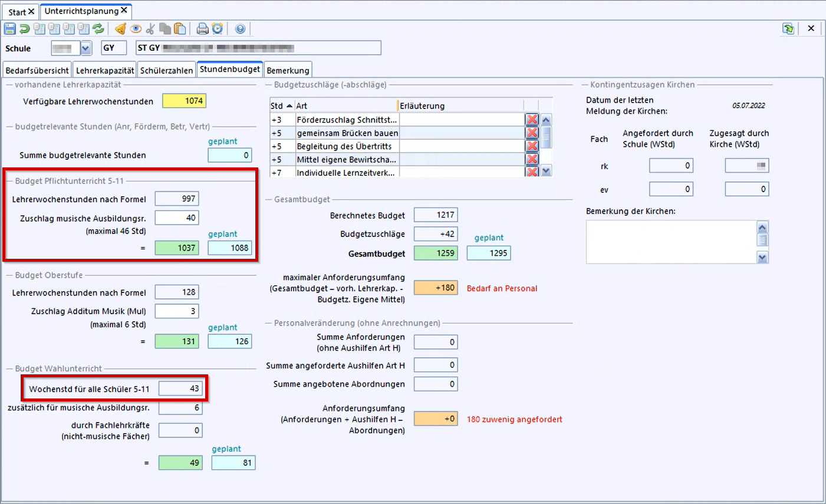The height and width of the screenshot is (504, 826).
Task: Click the Lehrerwochenstunden nach Formel value 997
Action: [177, 199]
